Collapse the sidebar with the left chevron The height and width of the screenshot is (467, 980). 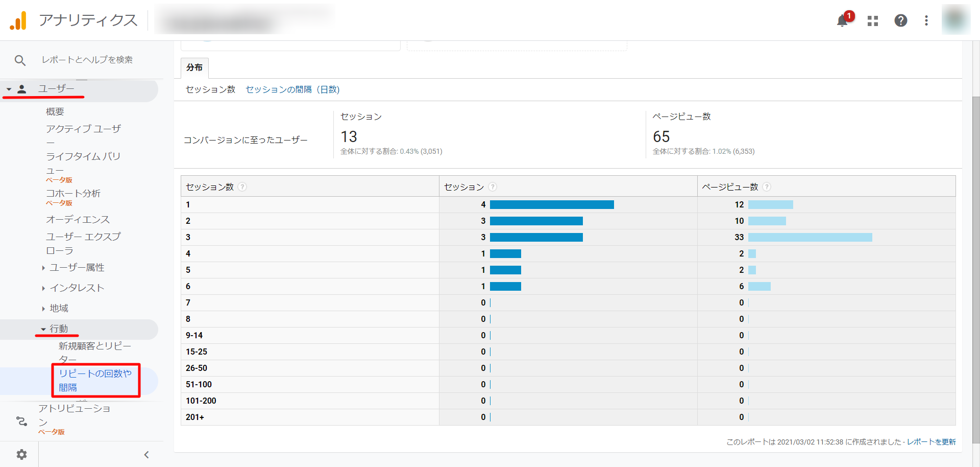(x=146, y=454)
